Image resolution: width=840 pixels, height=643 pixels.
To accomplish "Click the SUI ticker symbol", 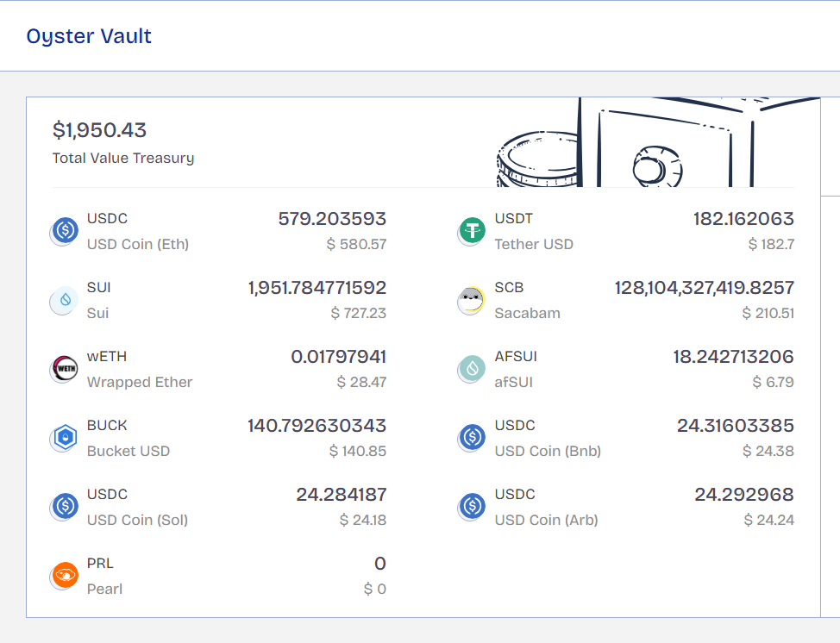I will click(99, 288).
